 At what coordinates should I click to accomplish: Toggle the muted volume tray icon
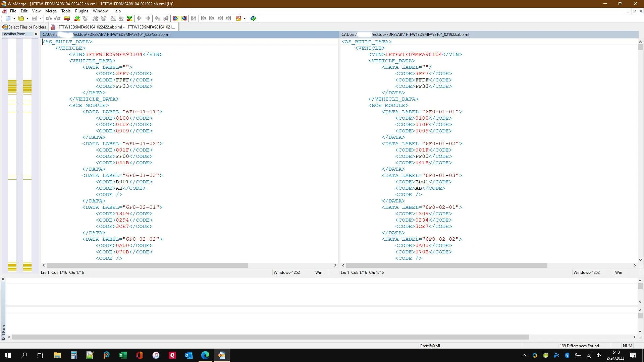tap(599, 355)
